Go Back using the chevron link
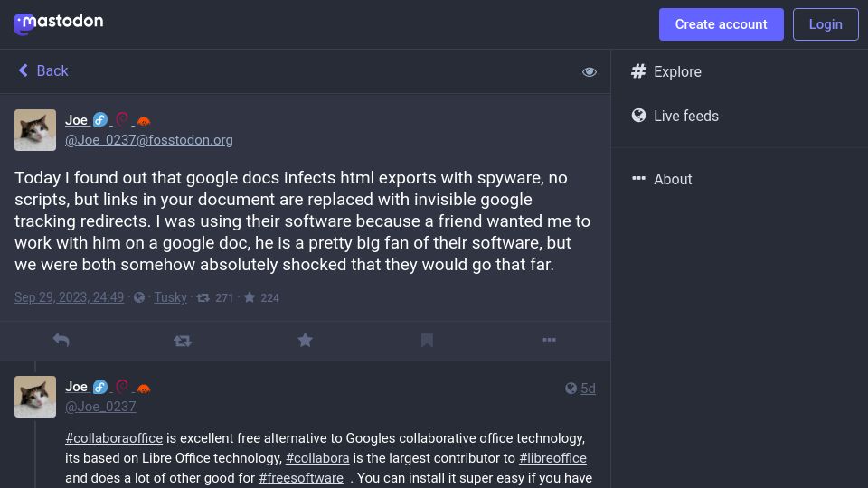 pyautogui.click(x=43, y=70)
